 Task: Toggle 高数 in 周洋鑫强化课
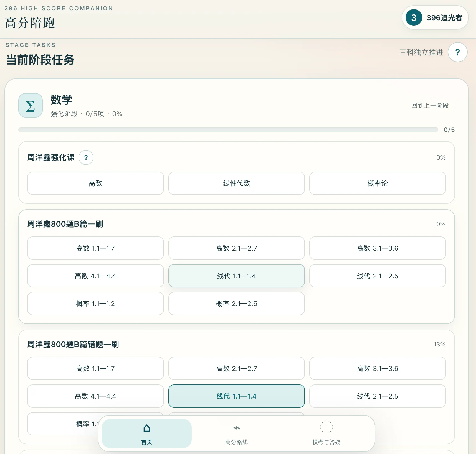[95, 183]
